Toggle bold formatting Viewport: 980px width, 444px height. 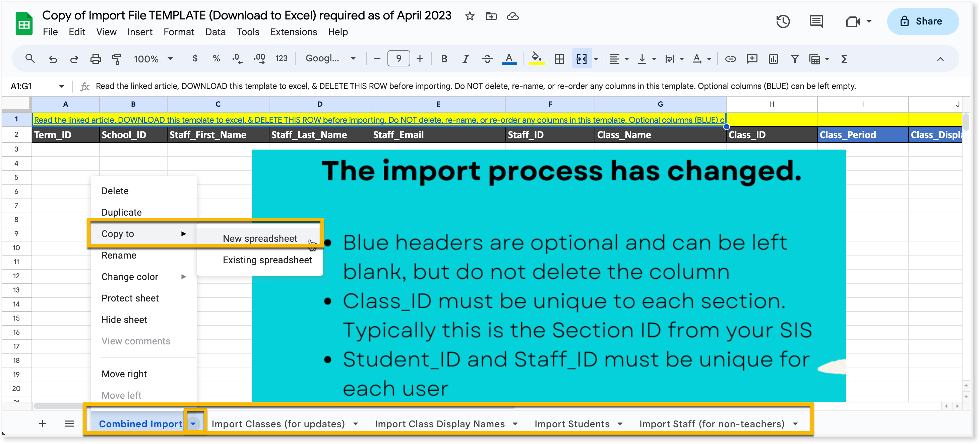coord(444,59)
